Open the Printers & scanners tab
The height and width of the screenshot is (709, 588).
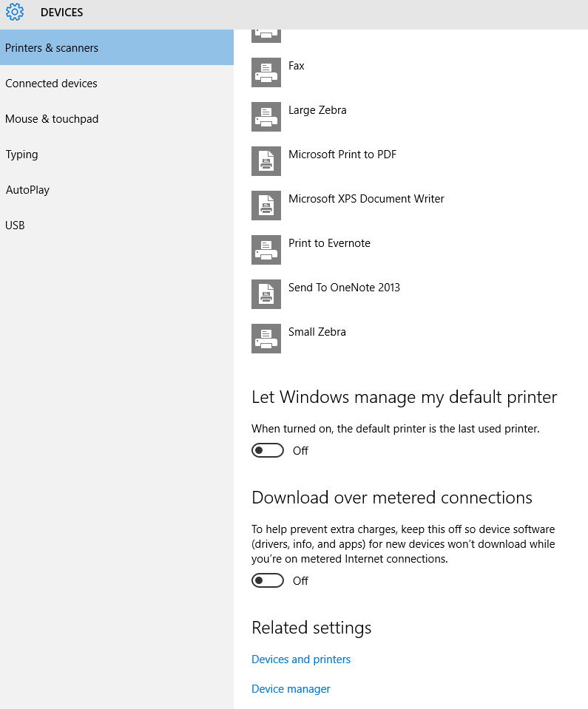point(52,48)
